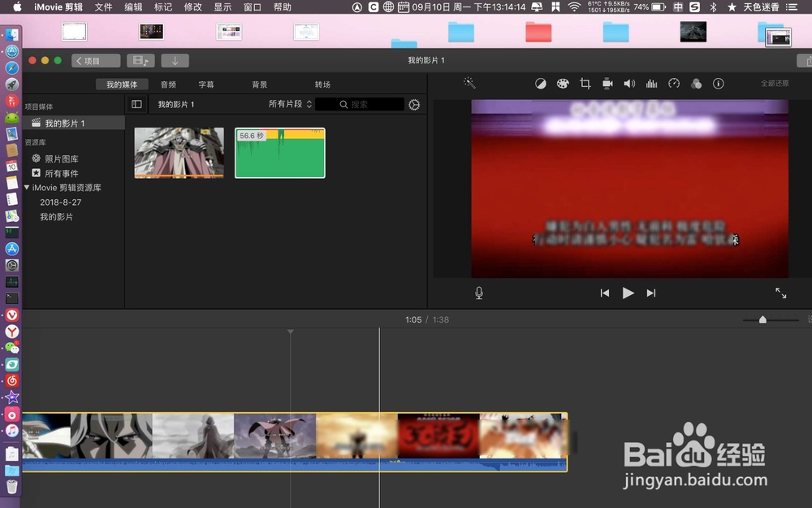Click the blue audio waveform track

point(294,465)
